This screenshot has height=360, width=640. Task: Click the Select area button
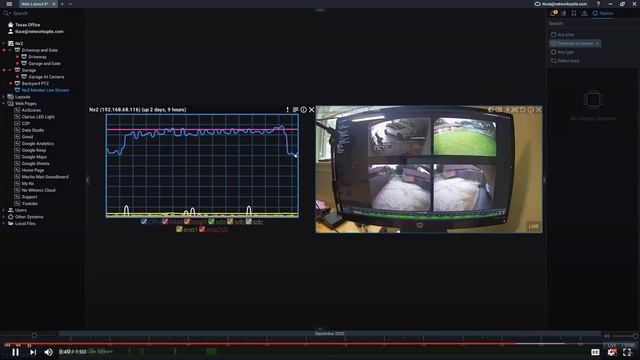[565, 61]
